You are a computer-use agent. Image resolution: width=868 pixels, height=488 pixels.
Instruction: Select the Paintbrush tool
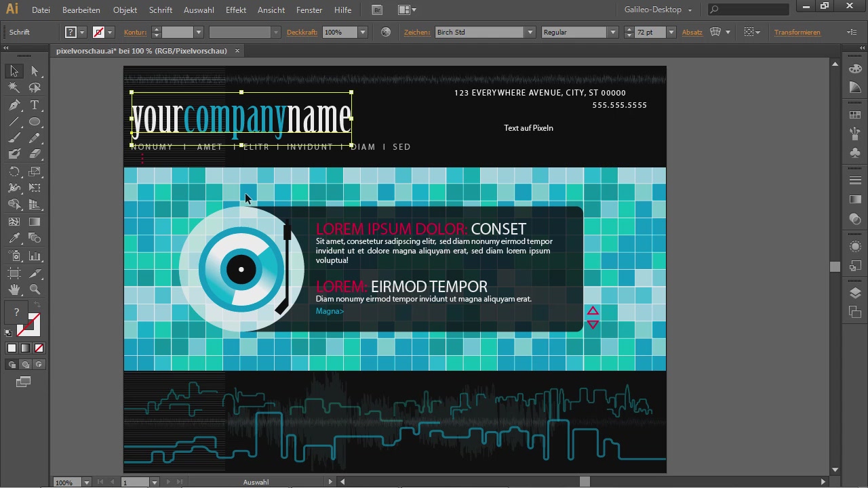click(14, 138)
